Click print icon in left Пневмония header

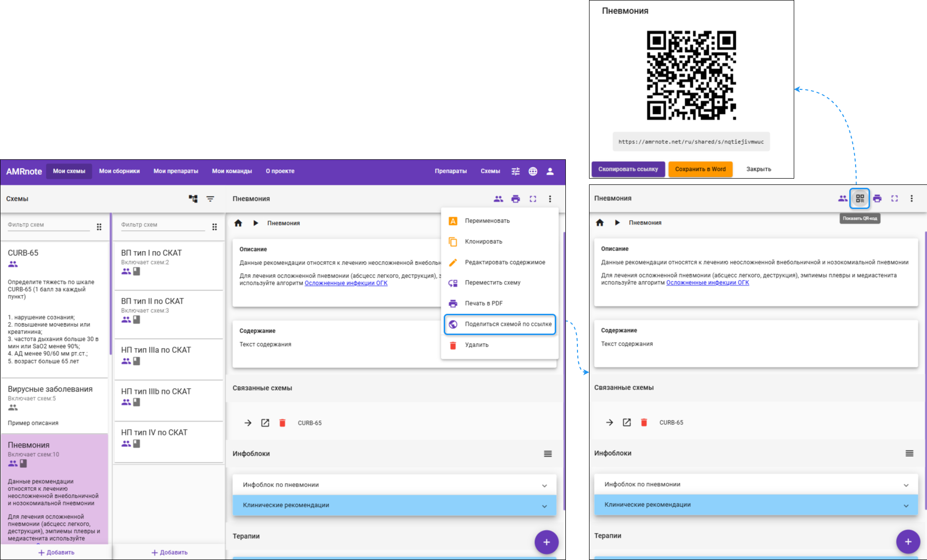(x=516, y=198)
